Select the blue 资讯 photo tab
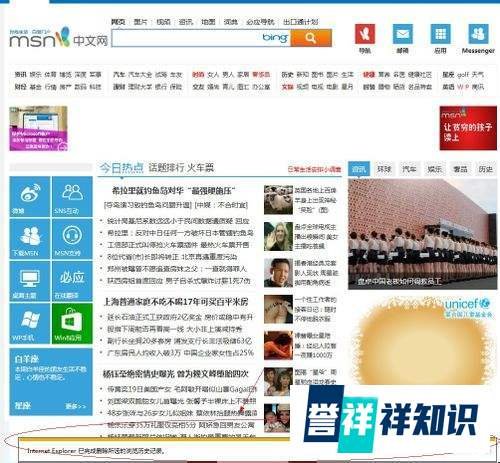The image size is (500, 463). (x=359, y=169)
